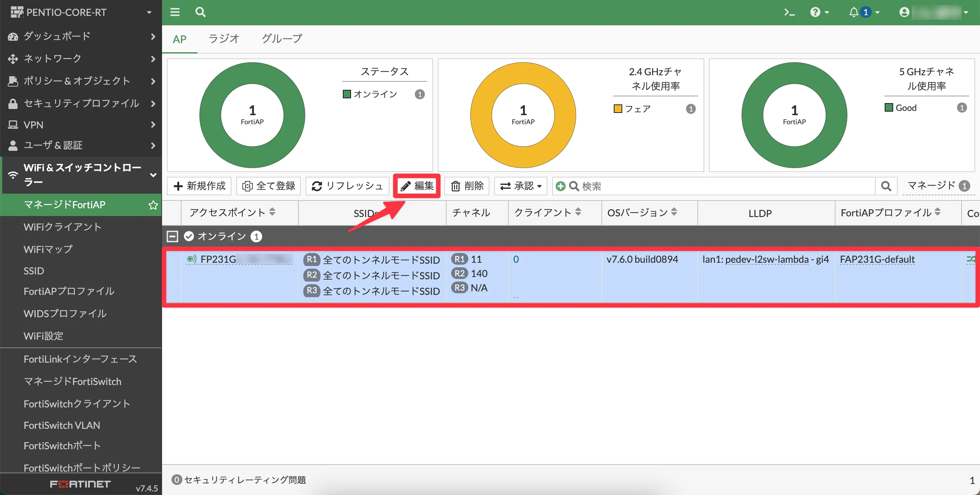Image resolution: width=980 pixels, height=495 pixels.
Task: Click the セキュリティレーティング問題 status entry
Action: click(x=239, y=480)
